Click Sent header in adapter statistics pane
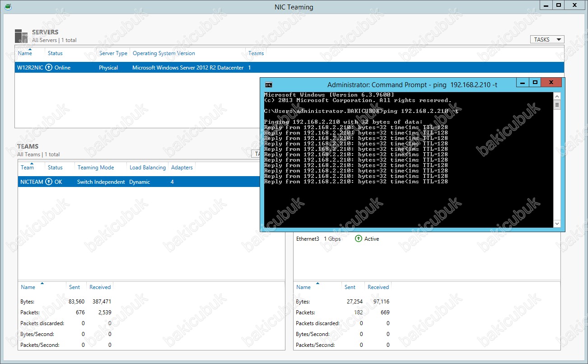 350,287
